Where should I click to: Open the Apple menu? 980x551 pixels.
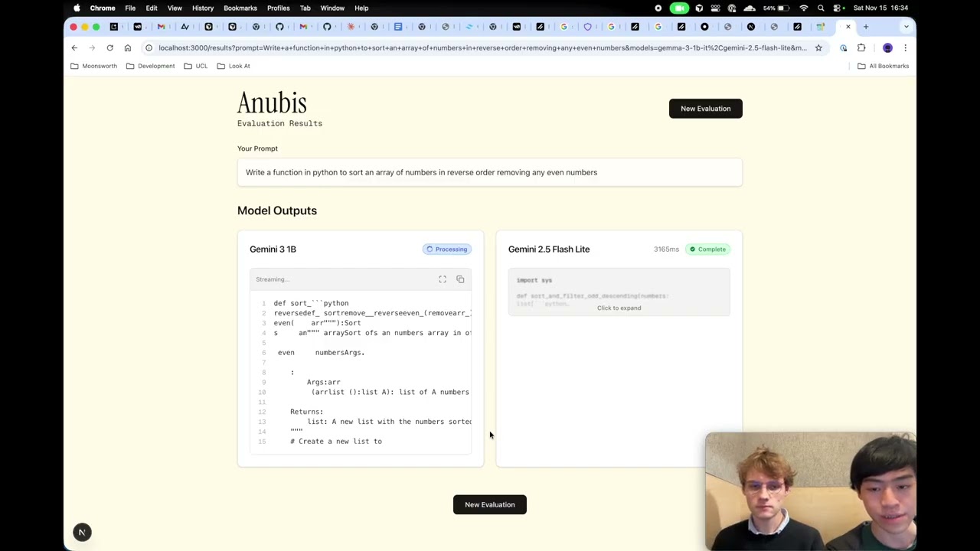point(77,8)
